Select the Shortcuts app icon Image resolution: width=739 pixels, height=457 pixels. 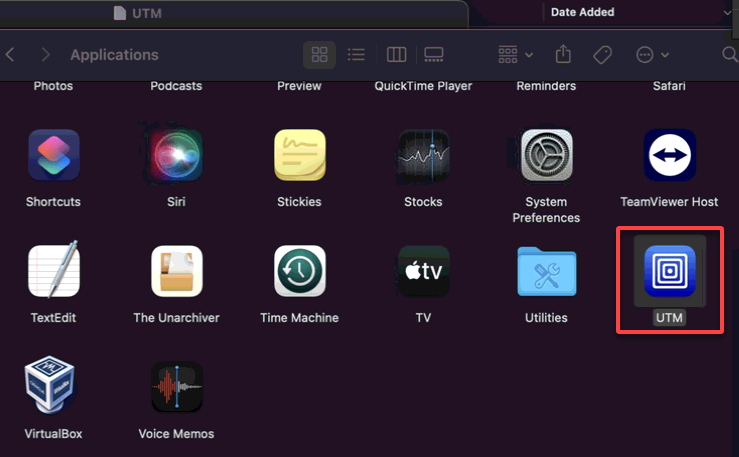[53, 156]
